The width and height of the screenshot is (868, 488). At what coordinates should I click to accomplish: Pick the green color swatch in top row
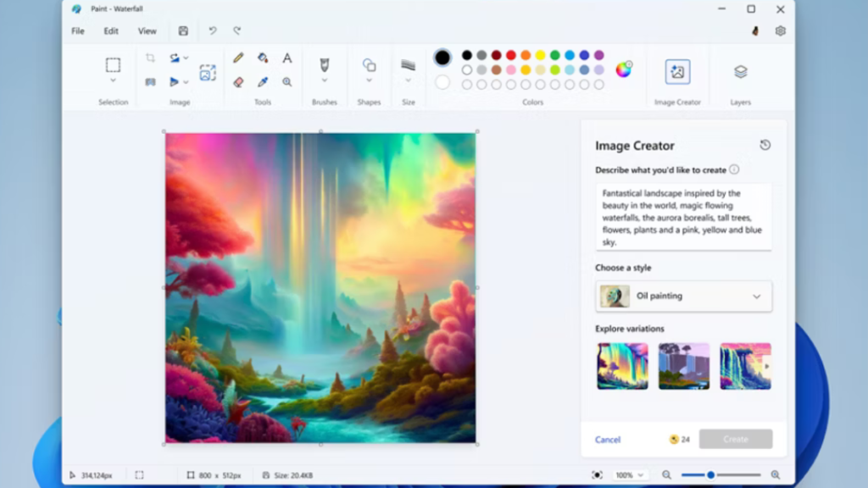554,55
